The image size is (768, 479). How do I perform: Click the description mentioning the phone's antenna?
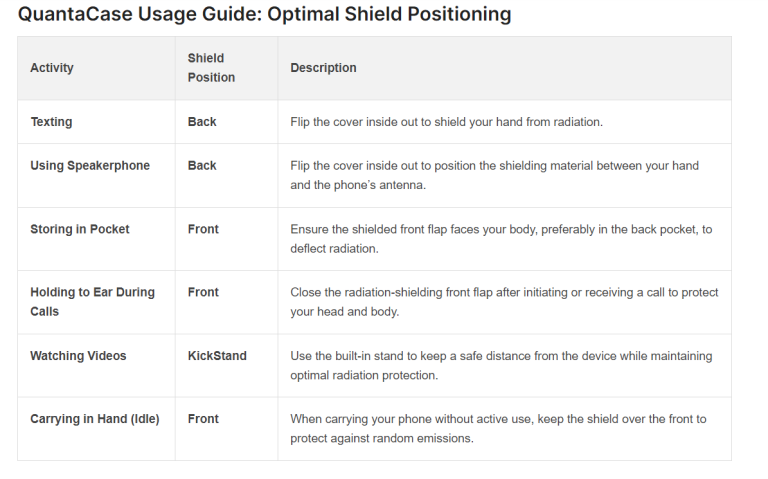tap(494, 175)
